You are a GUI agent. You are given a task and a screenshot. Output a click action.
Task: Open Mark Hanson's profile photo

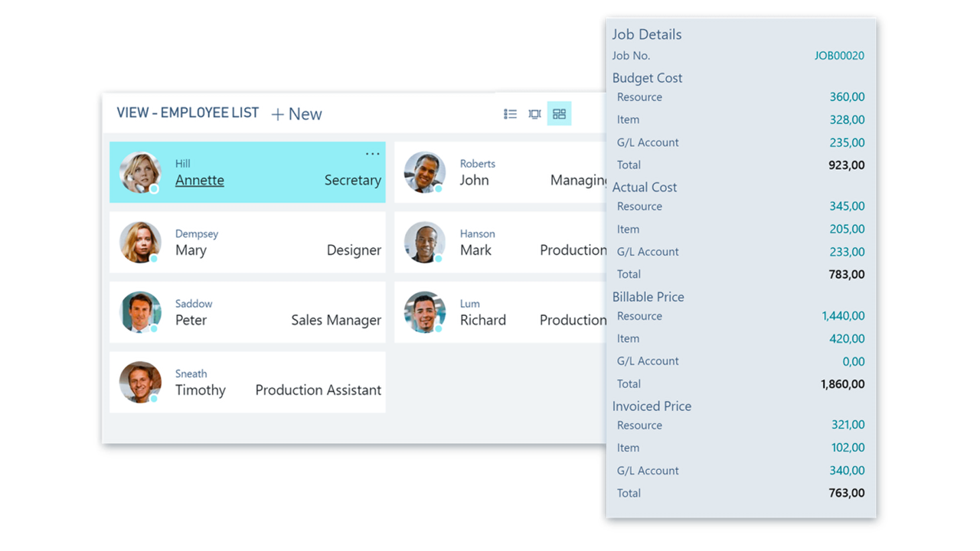pyautogui.click(x=425, y=243)
